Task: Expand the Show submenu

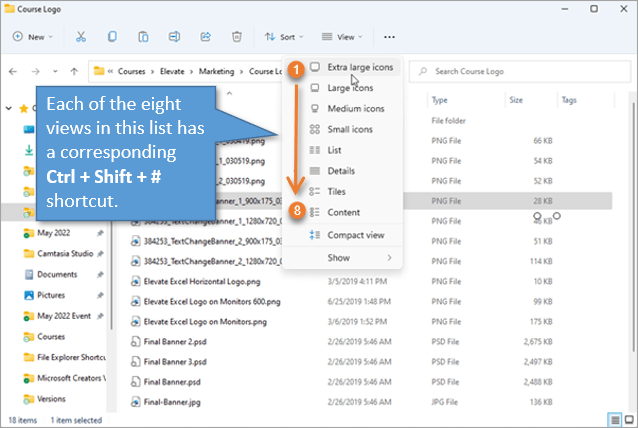Action: tap(343, 258)
